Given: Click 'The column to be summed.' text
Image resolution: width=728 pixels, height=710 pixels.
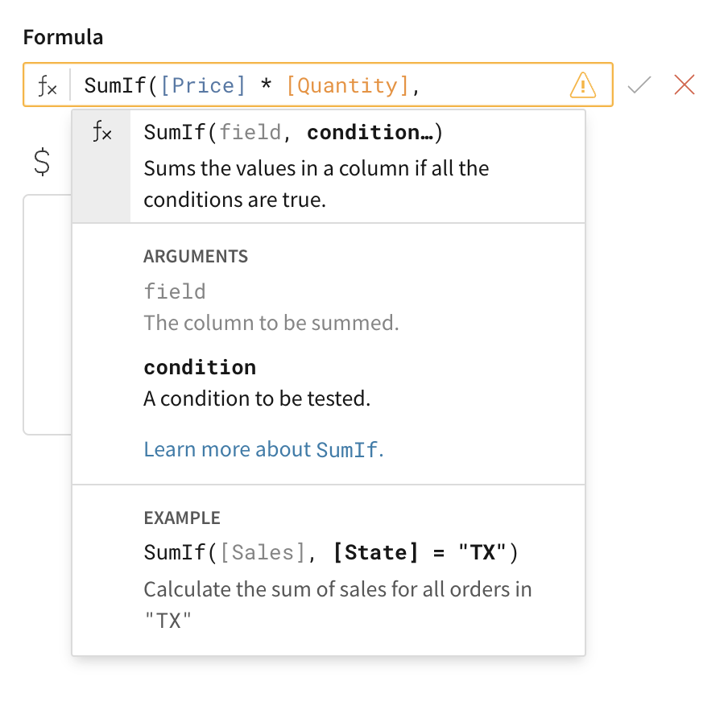Looking at the screenshot, I should (271, 324).
